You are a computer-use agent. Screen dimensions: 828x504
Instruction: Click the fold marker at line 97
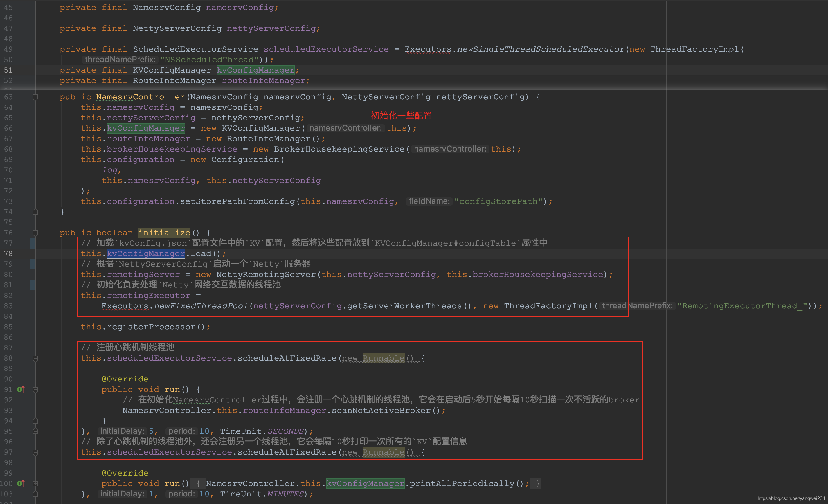(x=35, y=453)
